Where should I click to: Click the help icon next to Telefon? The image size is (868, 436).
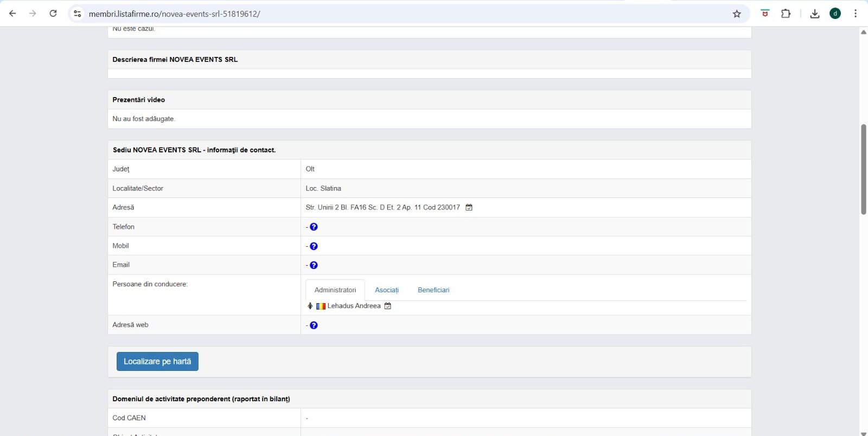pos(314,227)
